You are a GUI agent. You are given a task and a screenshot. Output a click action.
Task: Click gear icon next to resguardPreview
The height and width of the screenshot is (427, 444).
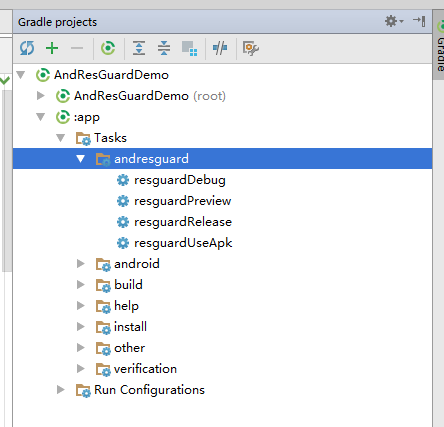click(x=123, y=201)
